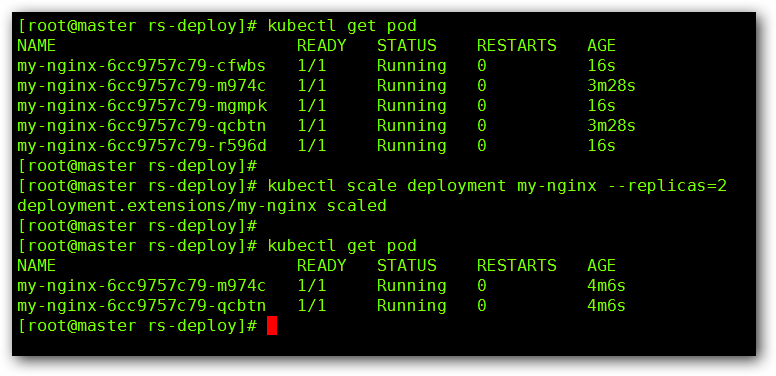Click the Running status of cfwbs pod
776x376 pixels.
412,66
